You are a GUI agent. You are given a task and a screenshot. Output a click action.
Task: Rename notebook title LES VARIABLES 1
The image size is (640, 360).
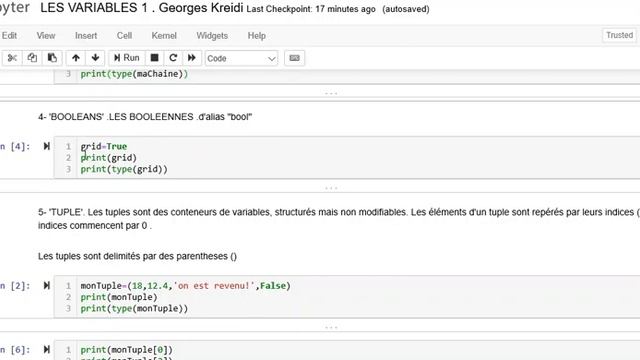pos(141,8)
